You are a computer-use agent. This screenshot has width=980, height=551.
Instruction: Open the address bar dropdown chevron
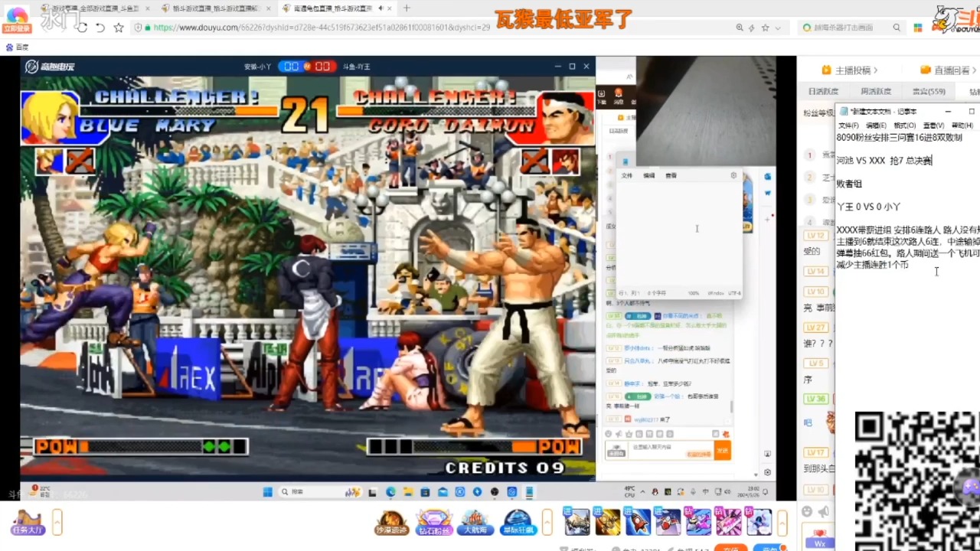pos(778,28)
